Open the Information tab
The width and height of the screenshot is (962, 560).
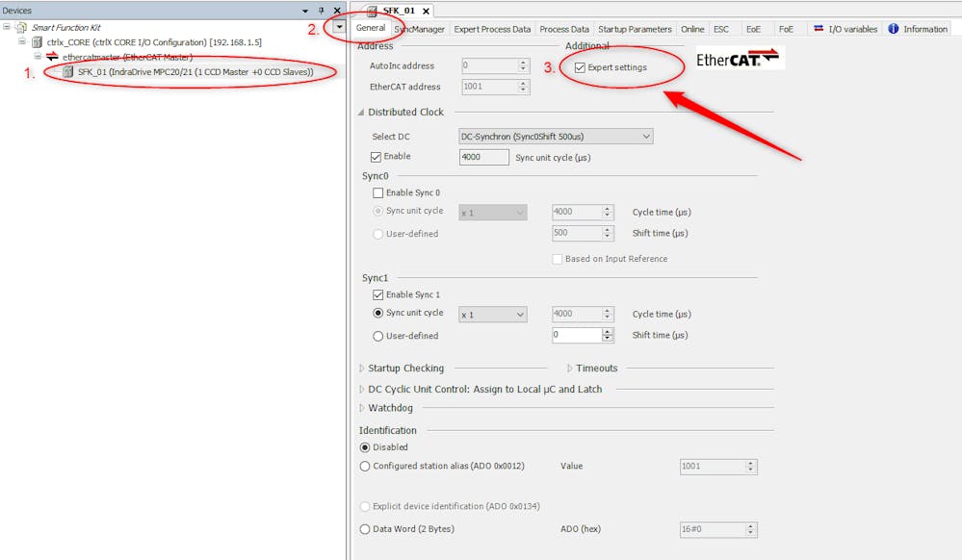(x=918, y=29)
